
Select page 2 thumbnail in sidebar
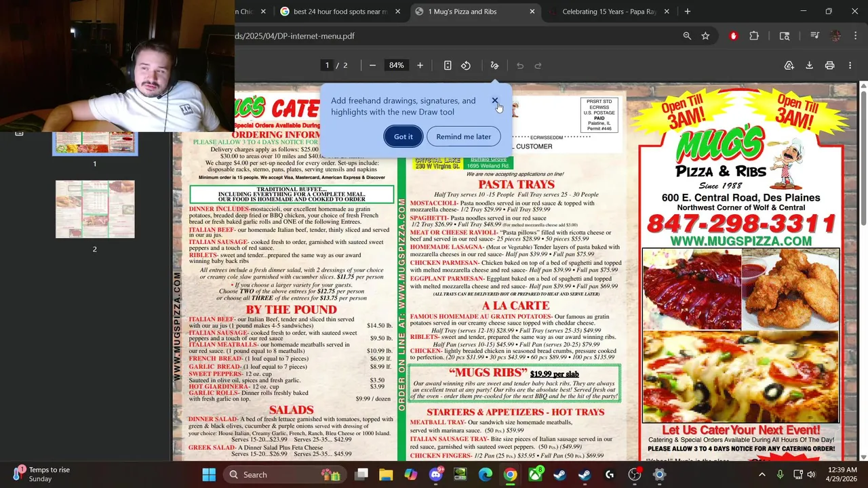pos(95,209)
